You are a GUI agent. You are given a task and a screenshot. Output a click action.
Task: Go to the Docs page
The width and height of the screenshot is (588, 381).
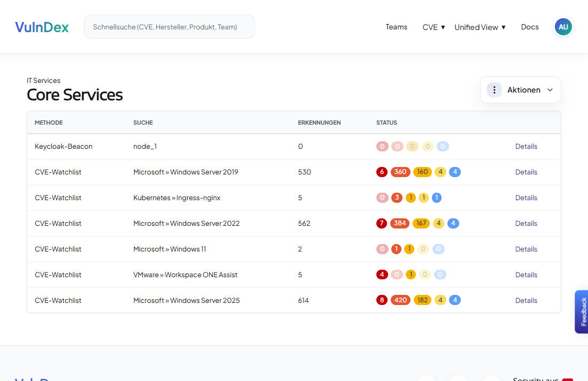[530, 27]
